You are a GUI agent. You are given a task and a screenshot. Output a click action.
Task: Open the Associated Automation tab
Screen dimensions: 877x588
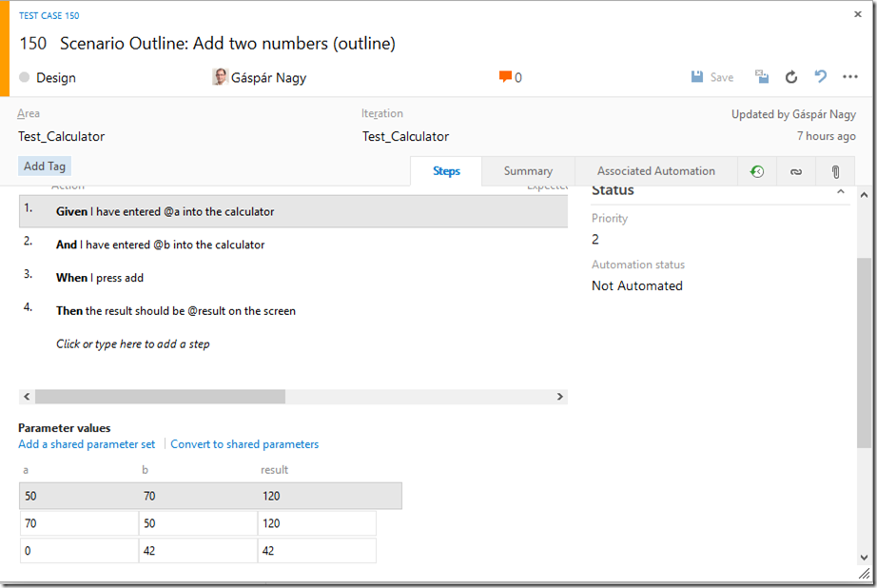pos(656,171)
